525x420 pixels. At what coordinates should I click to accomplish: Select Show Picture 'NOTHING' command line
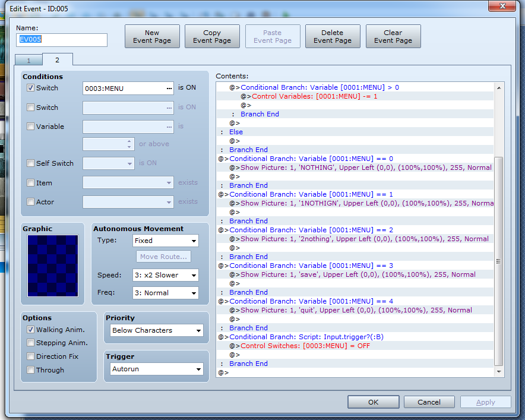click(x=355, y=168)
